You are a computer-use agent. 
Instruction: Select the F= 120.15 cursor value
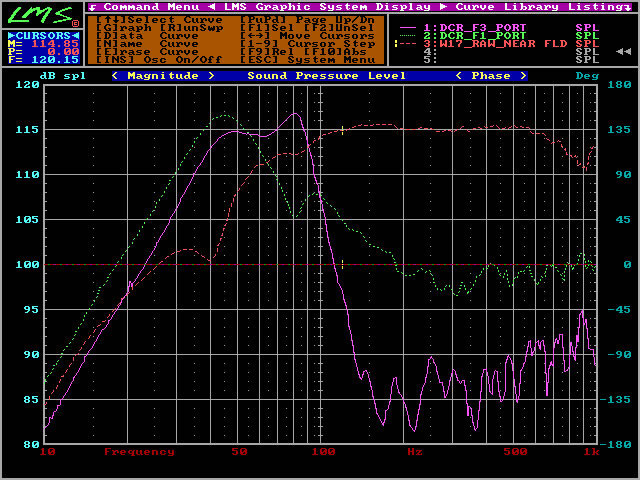point(43,60)
